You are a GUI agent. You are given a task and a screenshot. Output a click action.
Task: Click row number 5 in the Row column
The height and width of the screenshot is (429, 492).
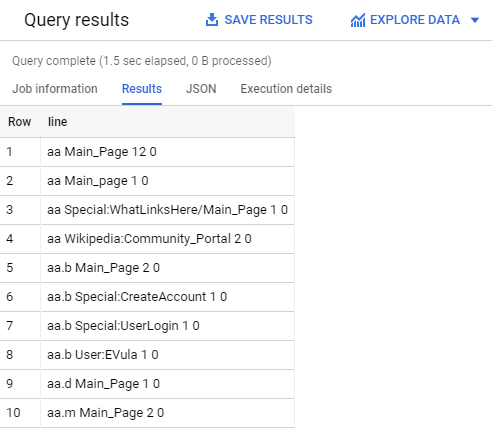(10, 268)
